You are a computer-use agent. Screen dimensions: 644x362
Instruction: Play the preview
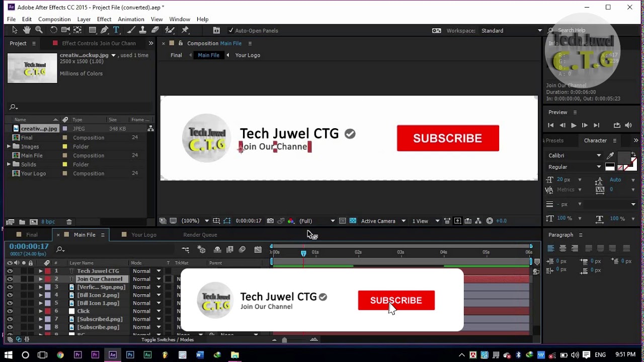point(574,125)
